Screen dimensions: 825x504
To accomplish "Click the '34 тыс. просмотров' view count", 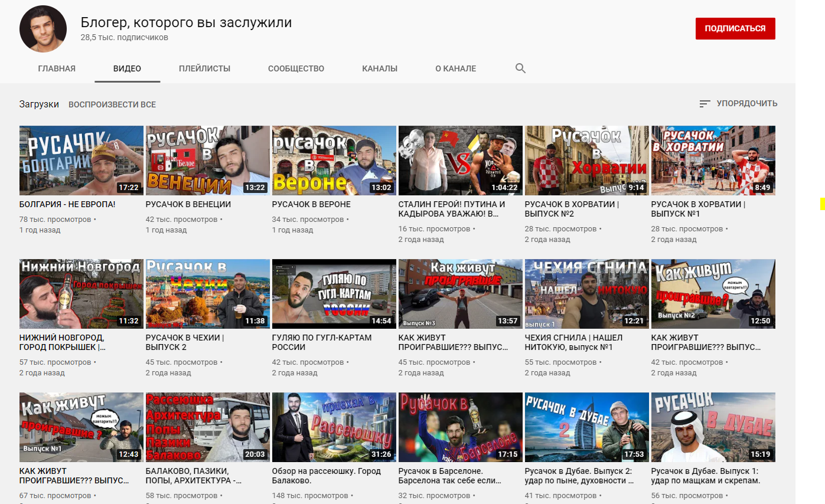I will [x=308, y=220].
